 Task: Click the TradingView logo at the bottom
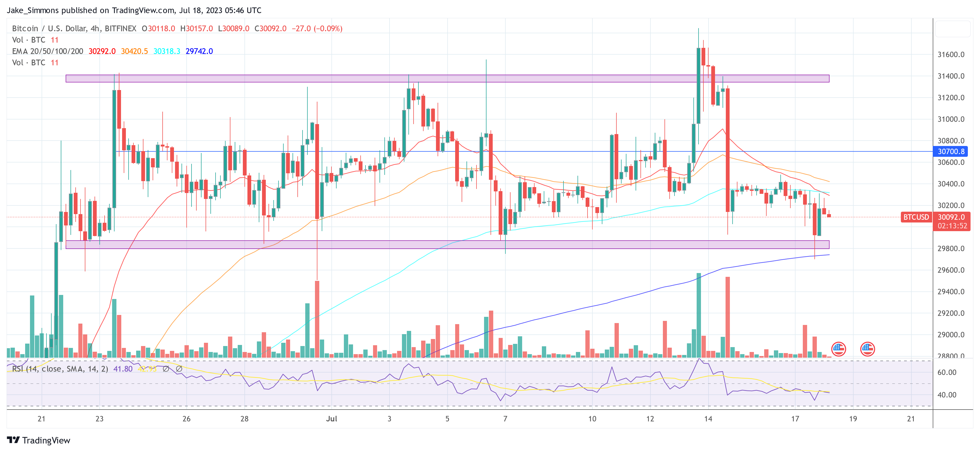pyautogui.click(x=38, y=440)
